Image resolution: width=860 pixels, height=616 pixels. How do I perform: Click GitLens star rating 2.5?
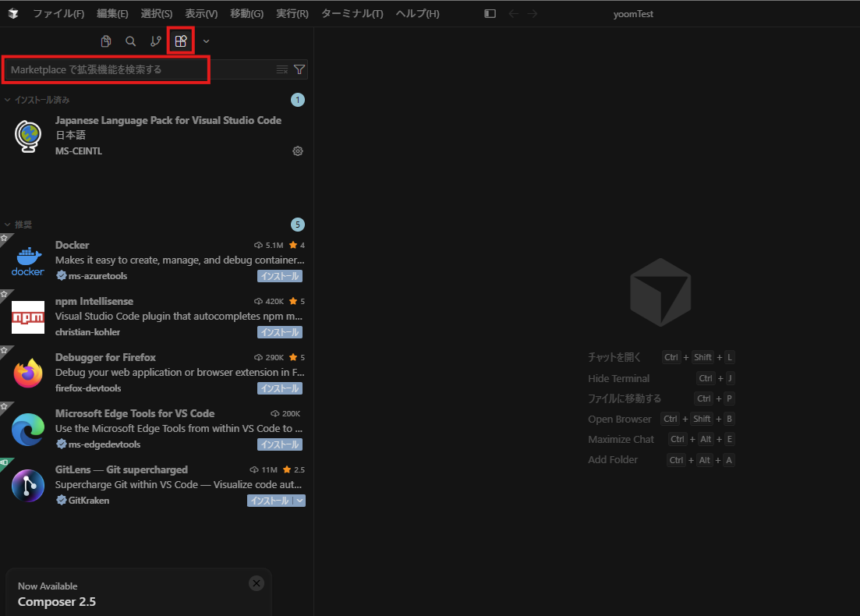coord(293,469)
